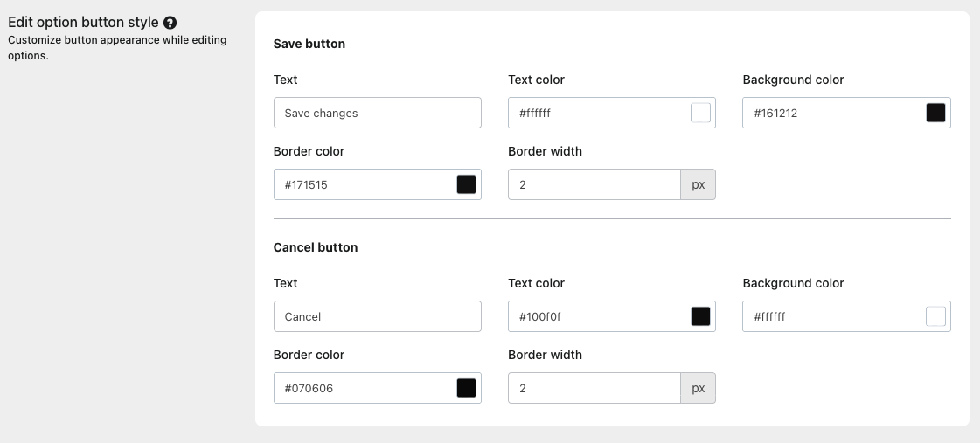
Task: Focus the Cancel button border width field
Action: [x=594, y=388]
